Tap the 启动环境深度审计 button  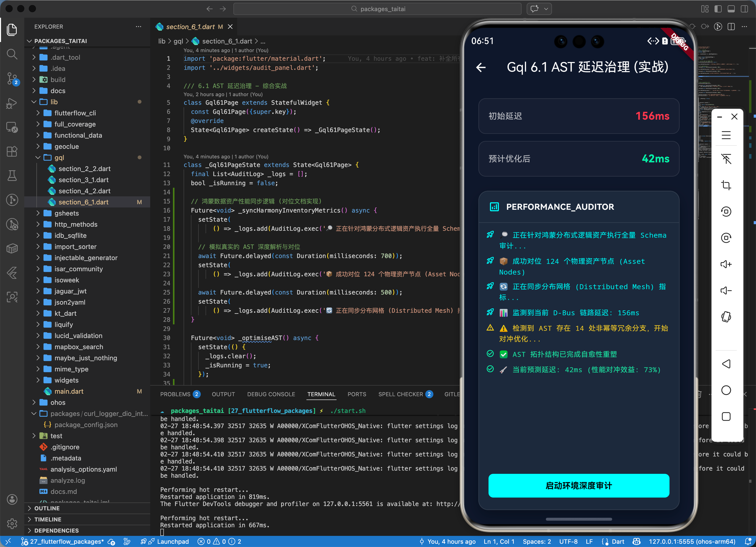pyautogui.click(x=579, y=486)
